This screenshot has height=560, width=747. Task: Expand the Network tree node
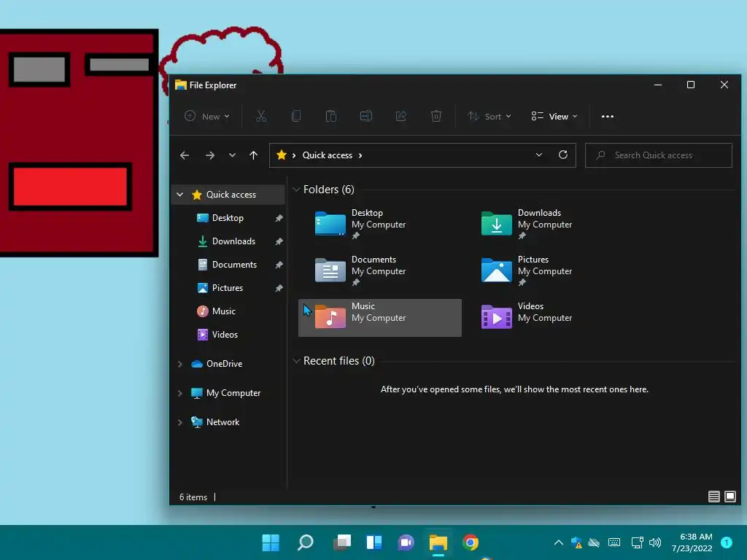[180, 422]
